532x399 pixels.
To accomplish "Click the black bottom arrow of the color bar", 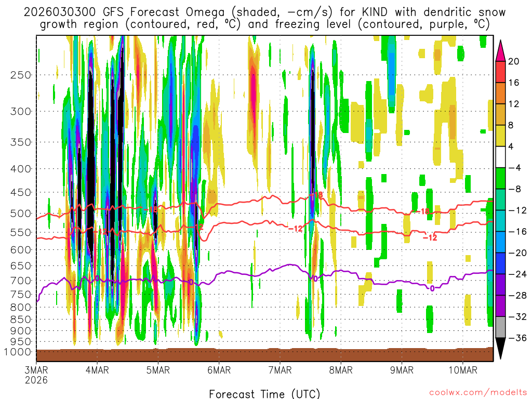I will (x=500, y=349).
